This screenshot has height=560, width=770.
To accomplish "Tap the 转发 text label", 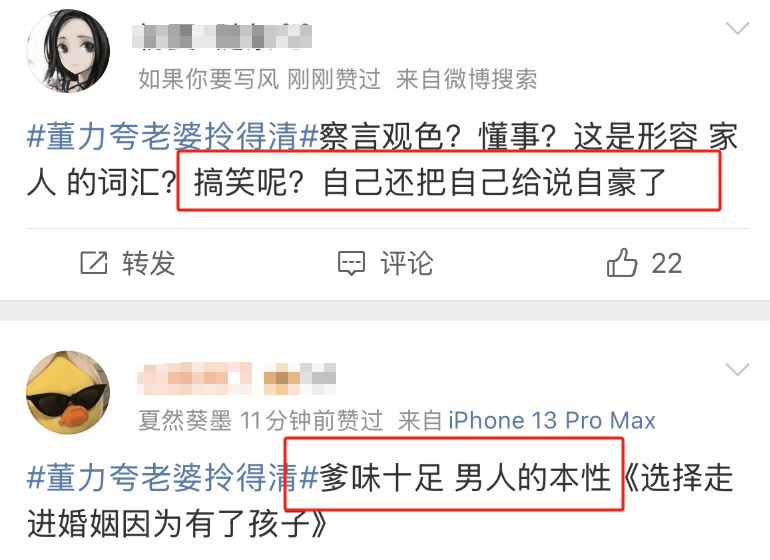I will (149, 263).
